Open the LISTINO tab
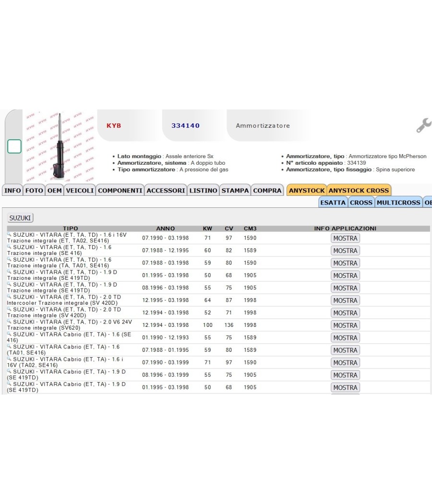 click(203, 190)
